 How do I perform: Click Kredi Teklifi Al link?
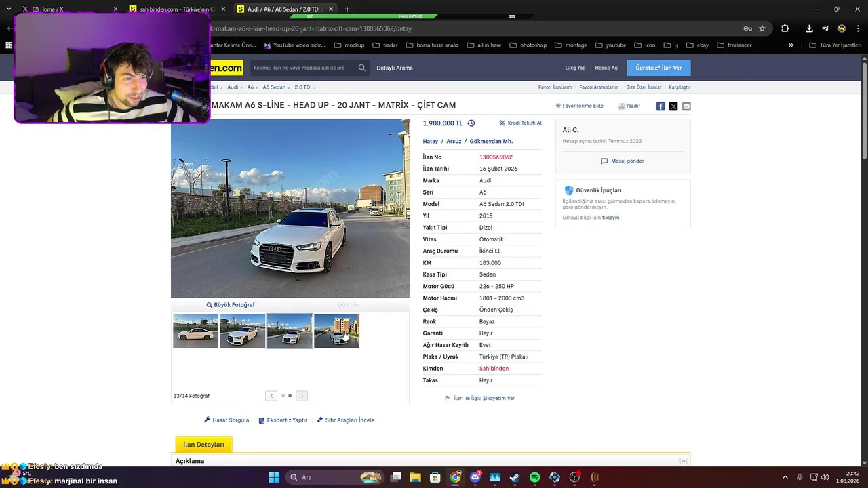tap(520, 123)
